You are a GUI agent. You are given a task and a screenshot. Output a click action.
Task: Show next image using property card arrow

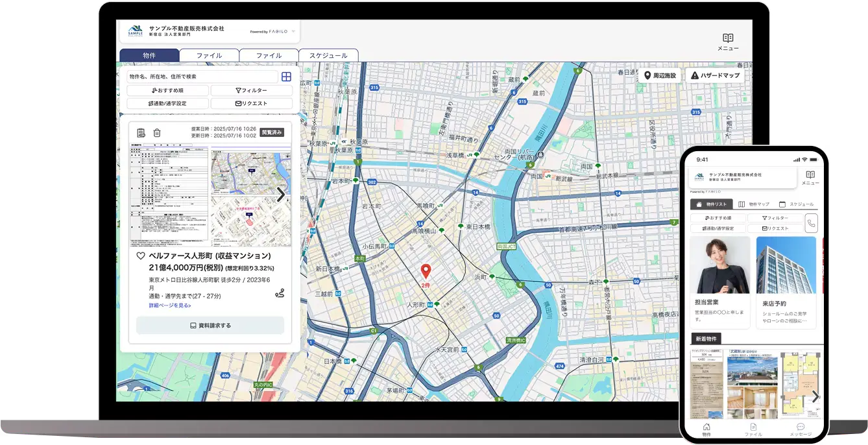click(281, 195)
